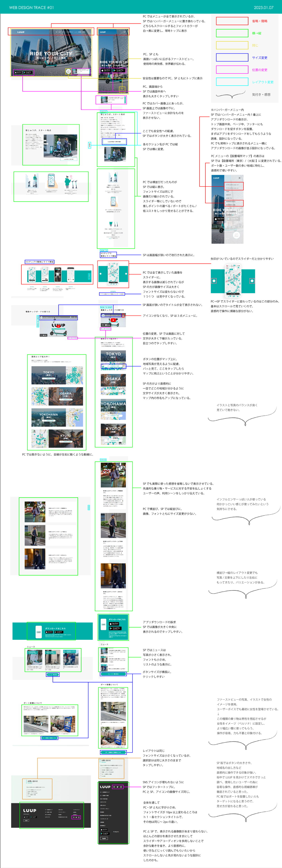Select ABOUT in the mobile hamburger menu
Viewport: 282px width, 868px height.
click(228, 195)
